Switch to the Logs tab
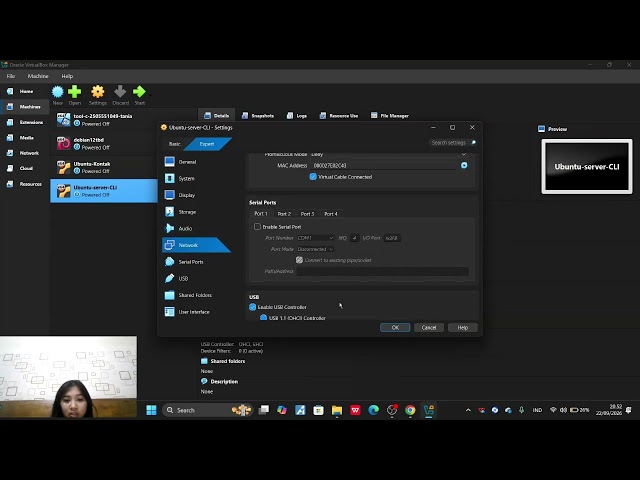This screenshot has height=480, width=640. (x=297, y=116)
